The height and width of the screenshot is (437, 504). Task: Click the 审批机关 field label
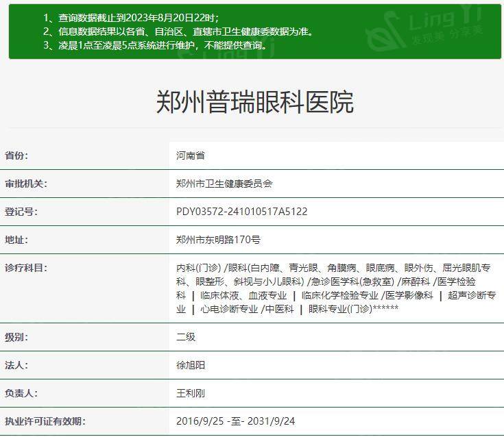(x=26, y=184)
